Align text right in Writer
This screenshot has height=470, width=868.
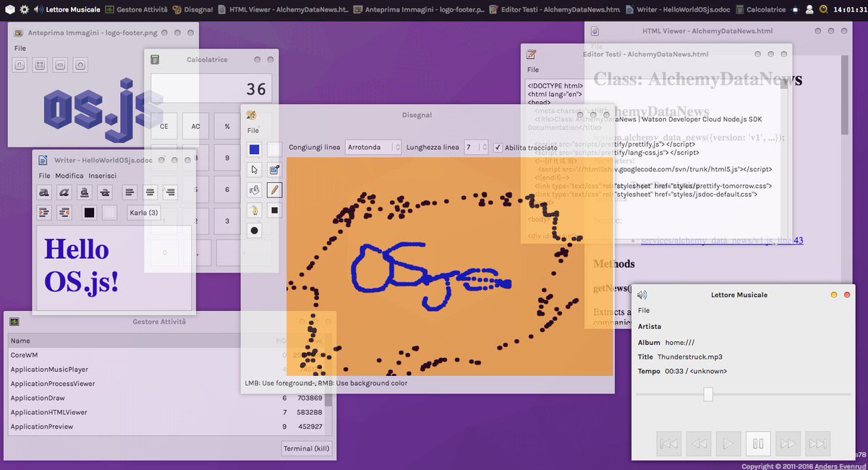click(x=170, y=192)
